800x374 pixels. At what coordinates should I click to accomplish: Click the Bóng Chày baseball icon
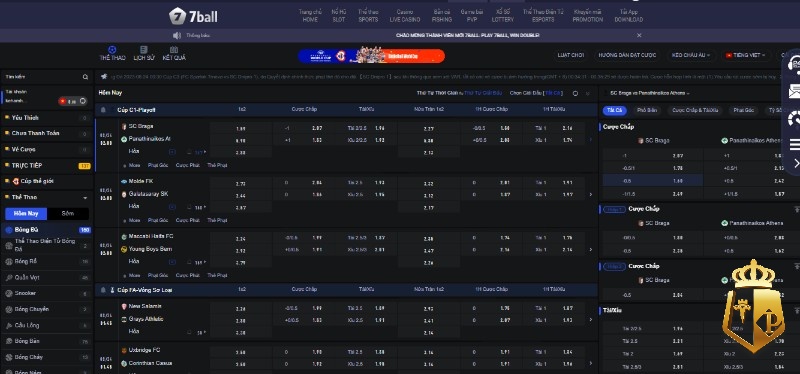pyautogui.click(x=9, y=357)
